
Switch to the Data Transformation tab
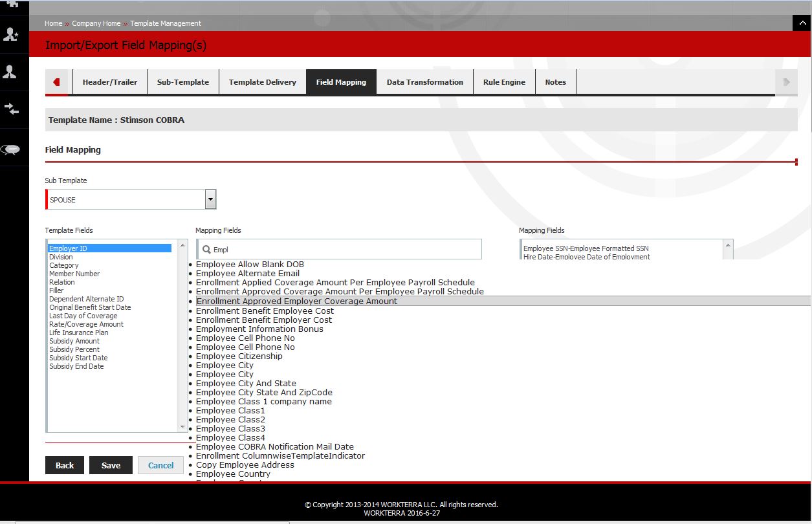pyautogui.click(x=424, y=82)
